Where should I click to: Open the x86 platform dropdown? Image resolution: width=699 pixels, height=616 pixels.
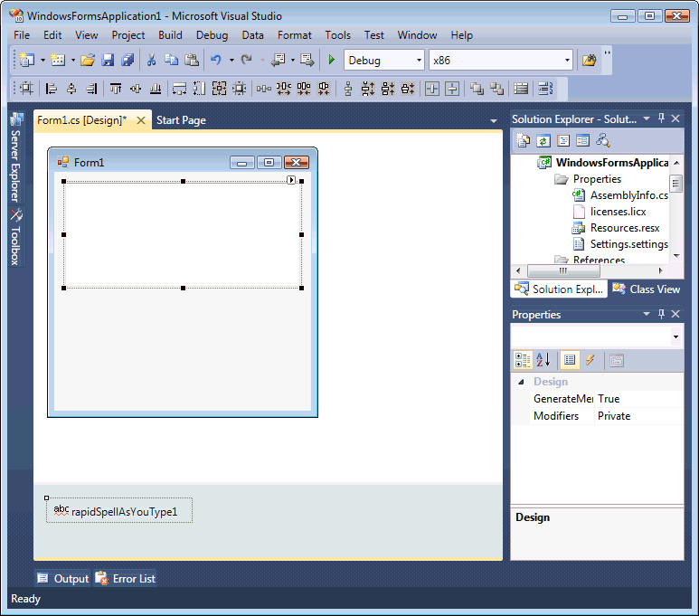coord(567,60)
